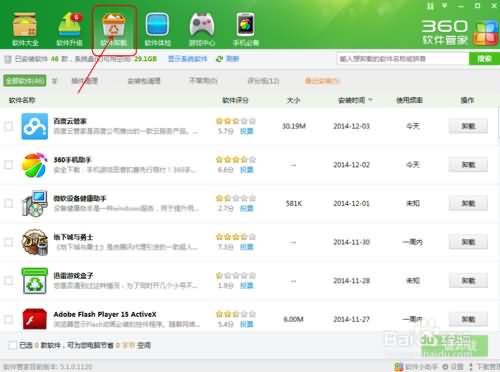This screenshot has width=500, height=372.
Task: Click 投票 link for 微软设备健康助手
Action: (x=247, y=209)
